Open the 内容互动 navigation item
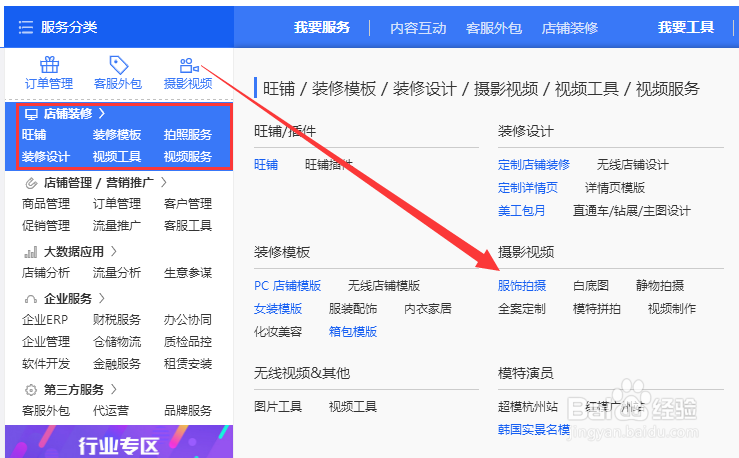739x458 pixels. click(x=418, y=28)
